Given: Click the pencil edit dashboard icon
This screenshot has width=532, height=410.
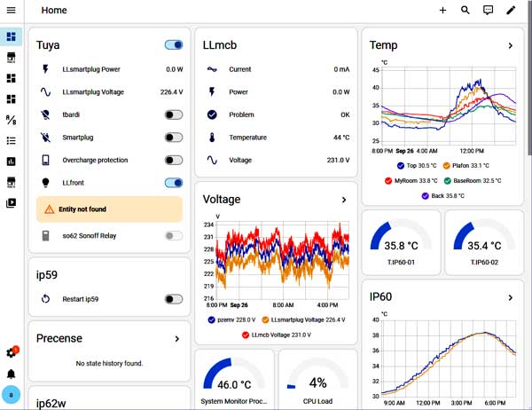Looking at the screenshot, I should (x=511, y=10).
